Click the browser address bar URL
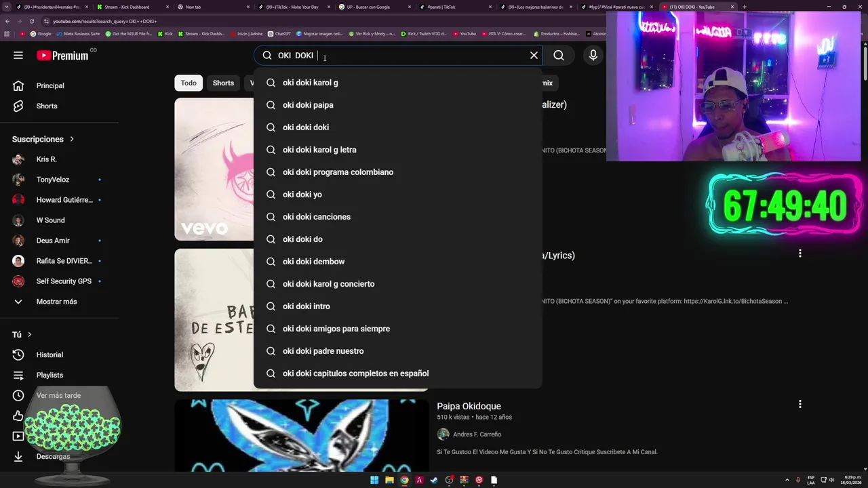The height and width of the screenshot is (488, 868). click(x=105, y=21)
